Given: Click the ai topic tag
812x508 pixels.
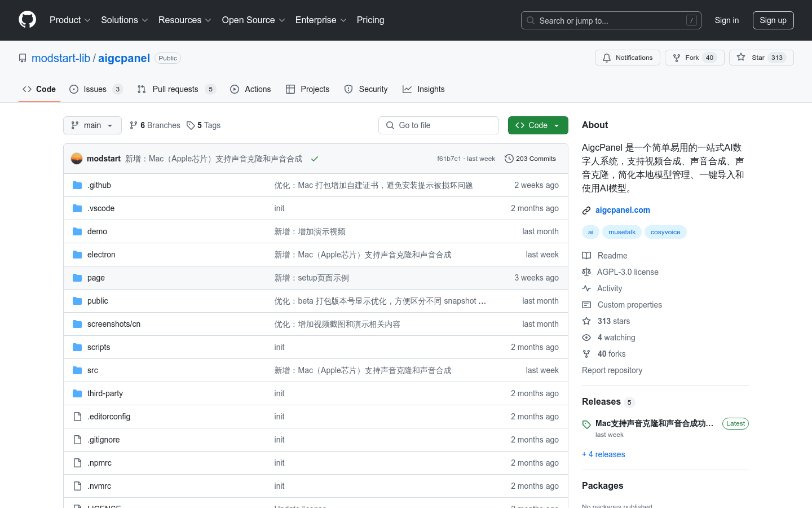Looking at the screenshot, I should [x=590, y=232].
